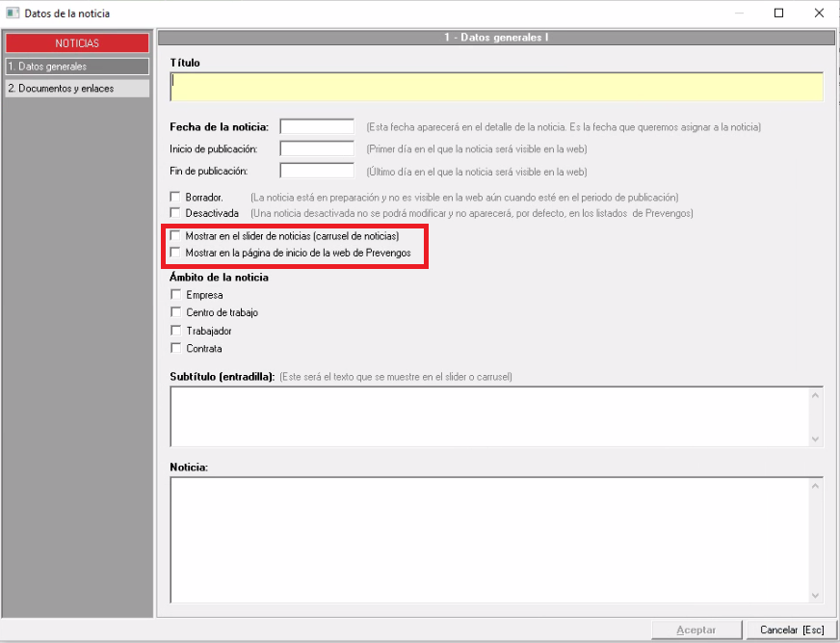Switch to Documentos y enlaces section
Image resolution: width=840 pixels, height=643 pixels.
point(77,89)
